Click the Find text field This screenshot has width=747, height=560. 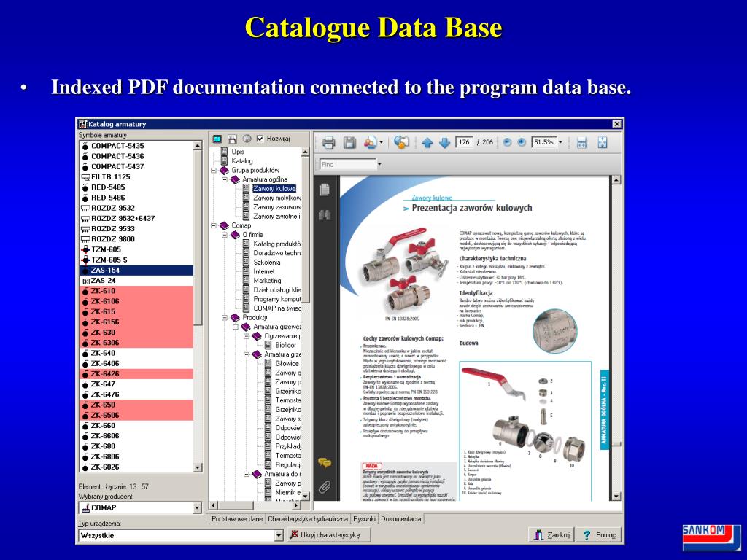coord(348,164)
